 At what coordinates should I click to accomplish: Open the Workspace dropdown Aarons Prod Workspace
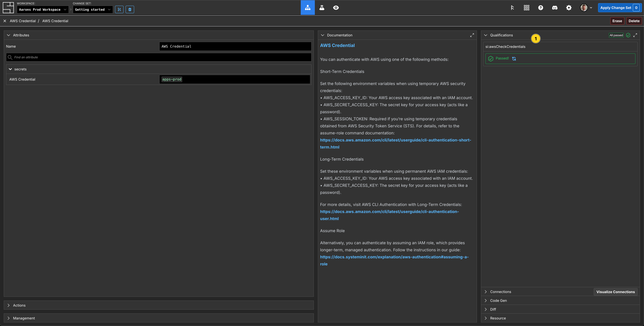[x=43, y=9]
